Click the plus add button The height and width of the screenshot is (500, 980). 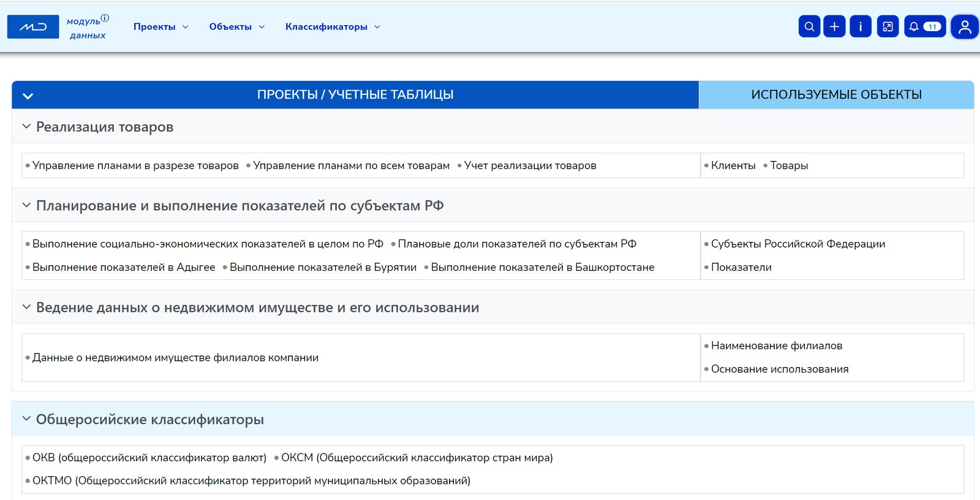834,26
